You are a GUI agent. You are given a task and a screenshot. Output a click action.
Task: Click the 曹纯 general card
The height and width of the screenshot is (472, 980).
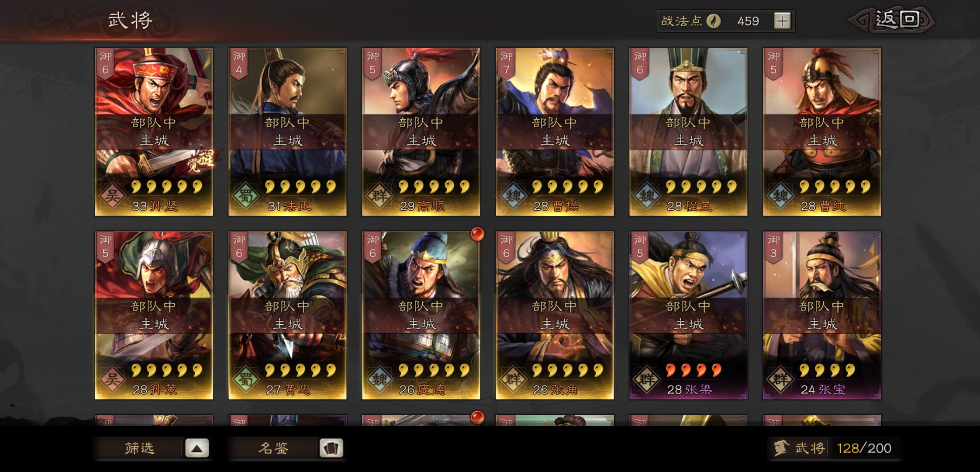tap(822, 132)
